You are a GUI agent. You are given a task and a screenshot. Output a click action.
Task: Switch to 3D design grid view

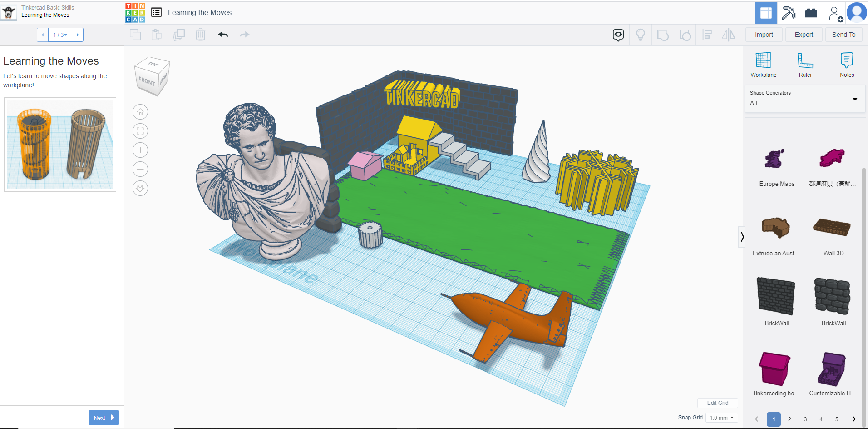tap(766, 13)
